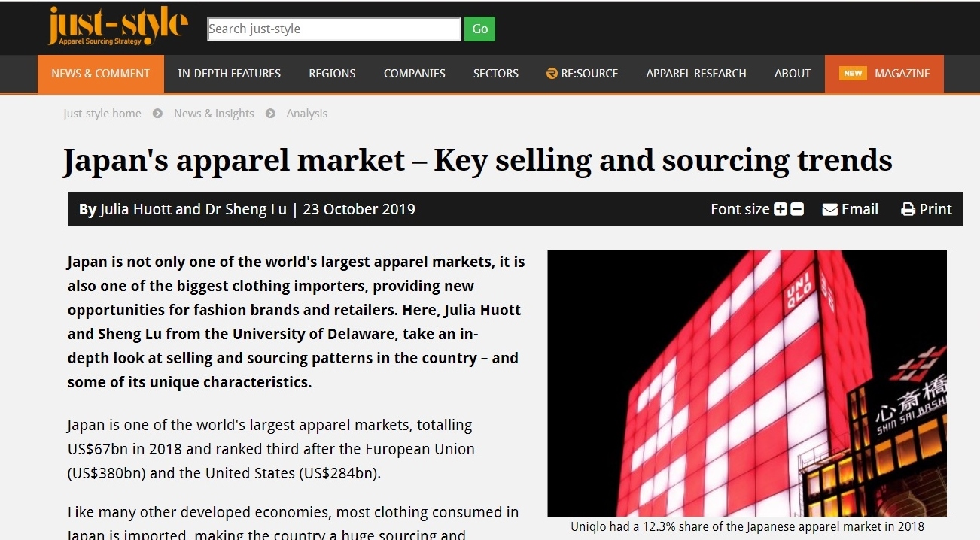Click the Email envelope icon

pos(830,210)
